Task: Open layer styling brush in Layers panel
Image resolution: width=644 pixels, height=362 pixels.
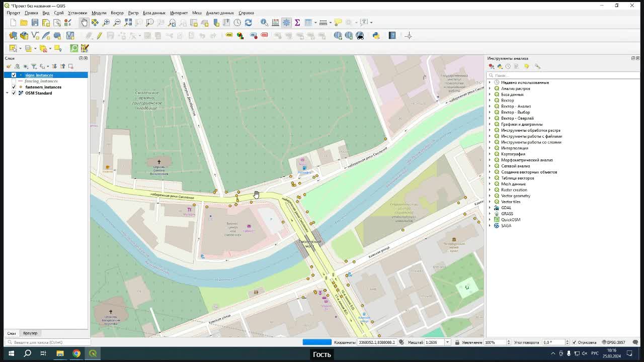Action: coord(9,66)
